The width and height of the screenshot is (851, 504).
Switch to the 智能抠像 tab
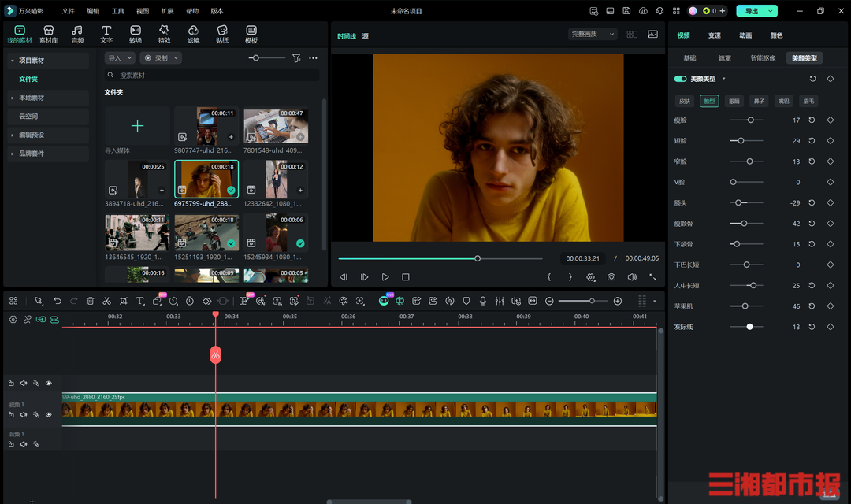(763, 58)
